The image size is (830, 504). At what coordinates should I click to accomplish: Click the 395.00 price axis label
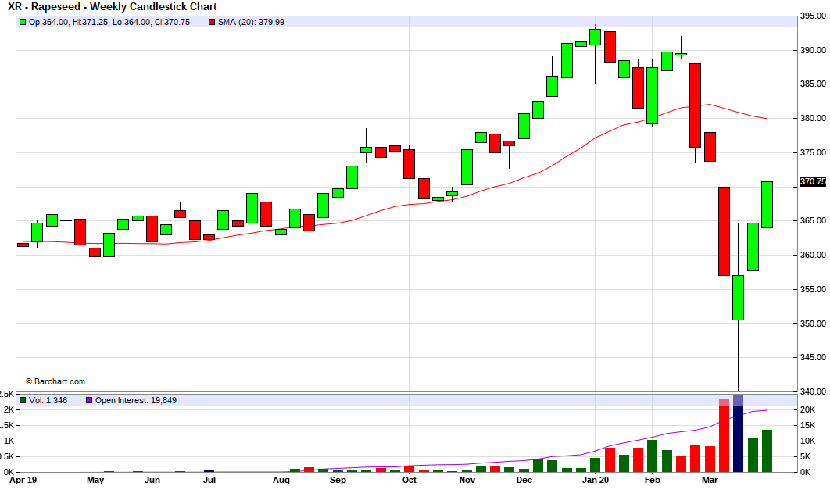(812, 16)
